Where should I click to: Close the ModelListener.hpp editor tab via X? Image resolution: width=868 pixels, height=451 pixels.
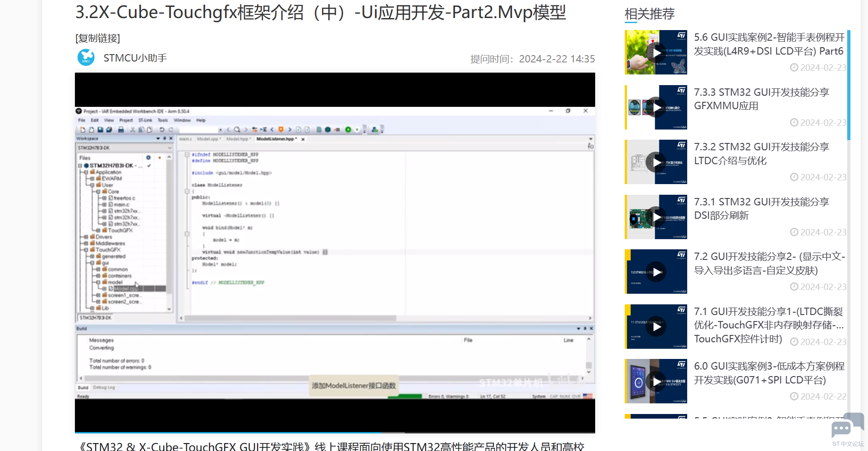point(303,139)
